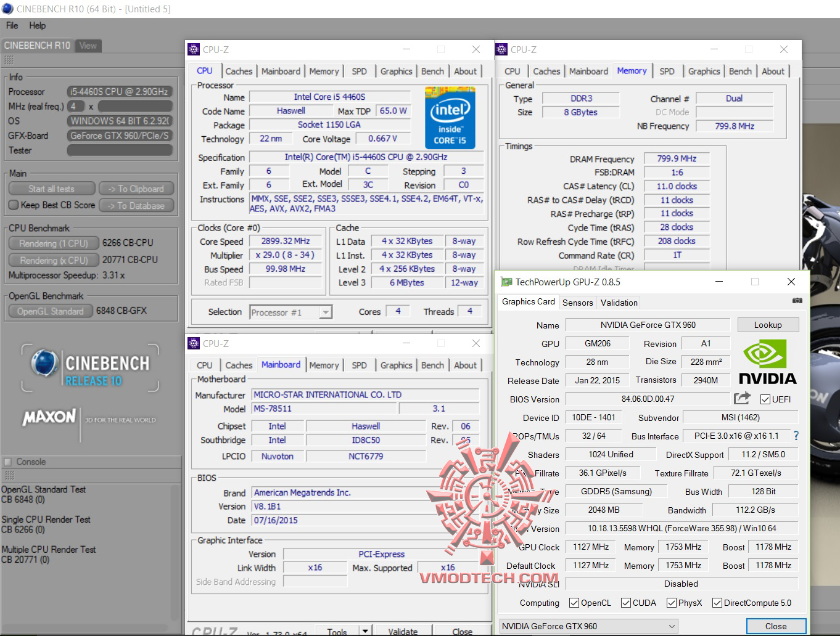Open the Help menu in CINEBENCH
The width and height of the screenshot is (840, 636).
tap(37, 25)
